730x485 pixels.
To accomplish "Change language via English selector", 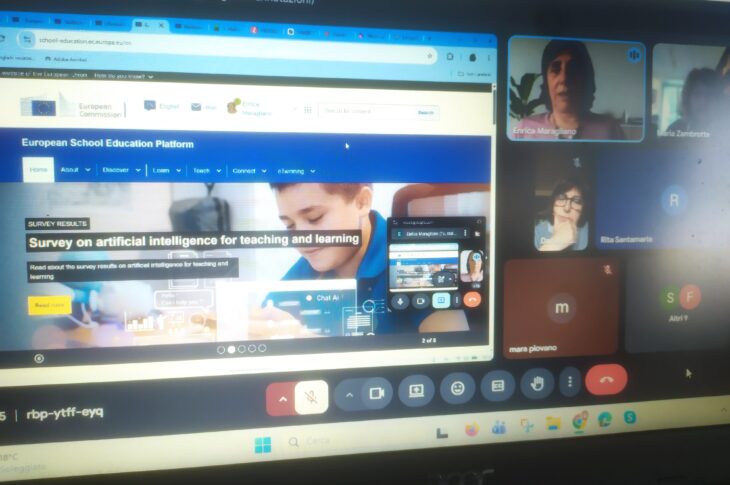I will pyautogui.click(x=162, y=106).
